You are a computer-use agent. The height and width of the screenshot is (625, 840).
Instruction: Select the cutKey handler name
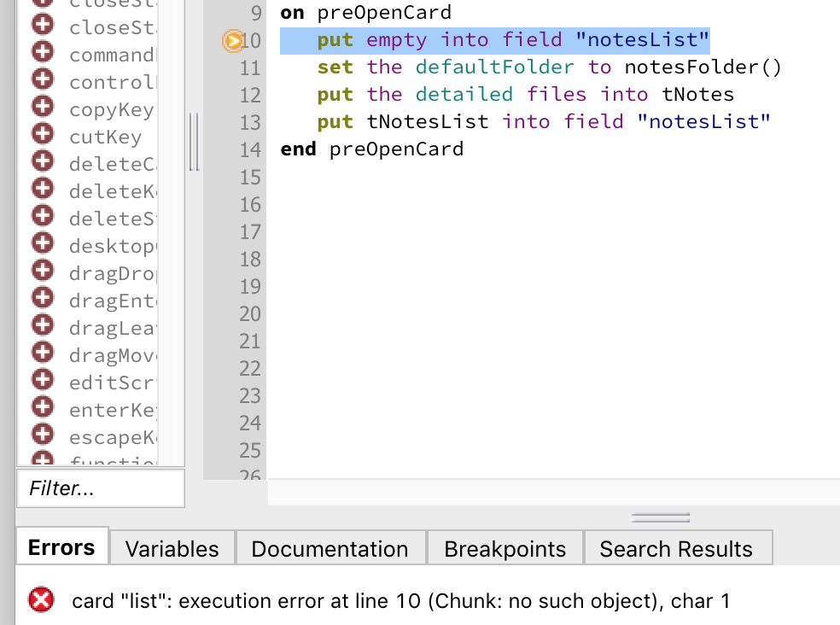tap(106, 137)
